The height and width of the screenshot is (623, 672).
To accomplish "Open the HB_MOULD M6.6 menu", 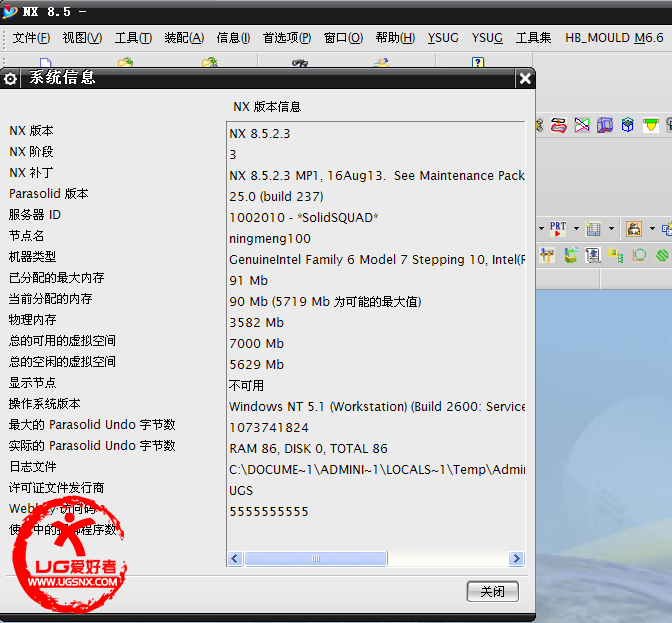I will (x=614, y=38).
